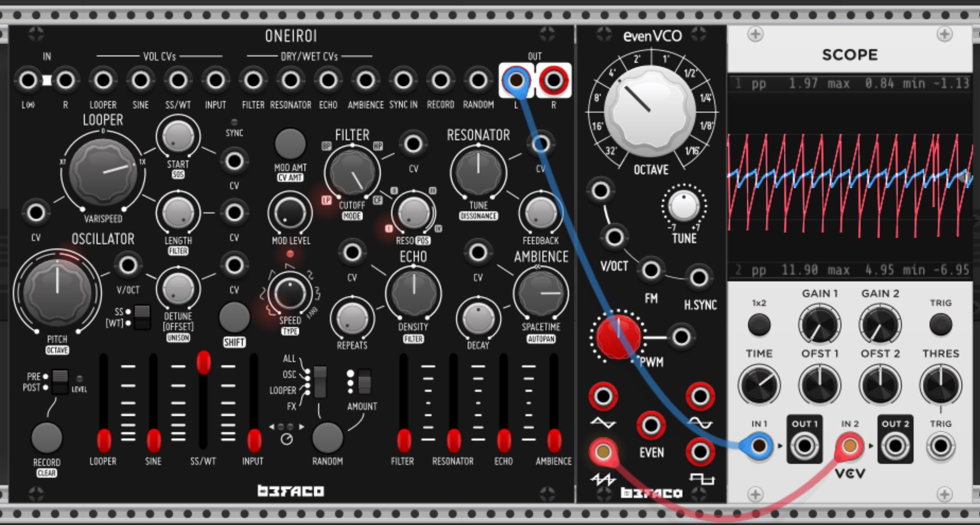The image size is (980, 525).
Task: Click the FILTER dry/wet CV jack
Action: click(x=253, y=80)
